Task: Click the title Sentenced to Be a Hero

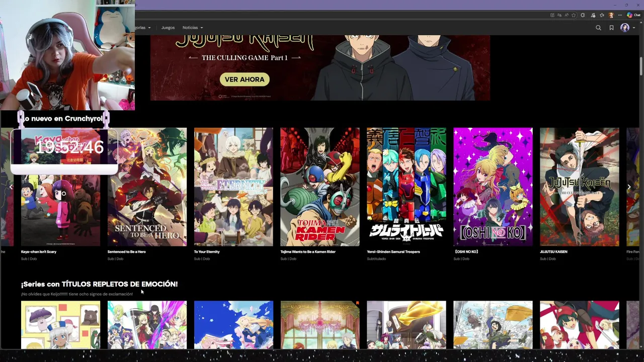Action: point(126,252)
